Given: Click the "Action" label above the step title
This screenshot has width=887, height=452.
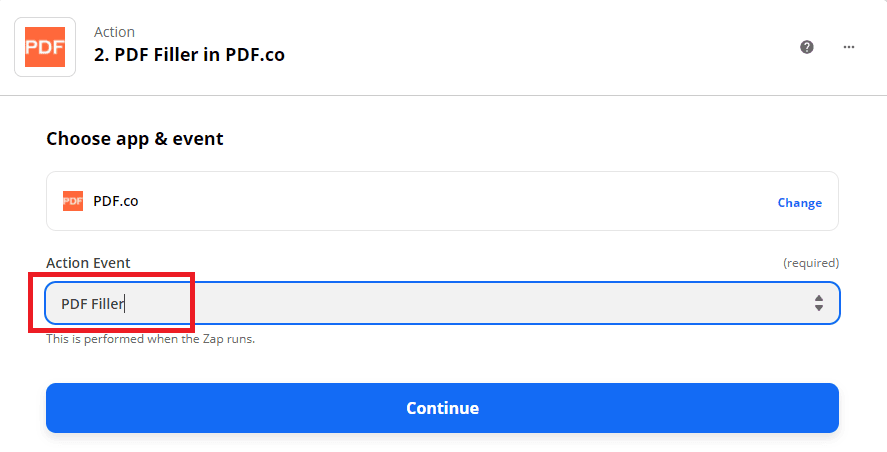Looking at the screenshot, I should (114, 32).
